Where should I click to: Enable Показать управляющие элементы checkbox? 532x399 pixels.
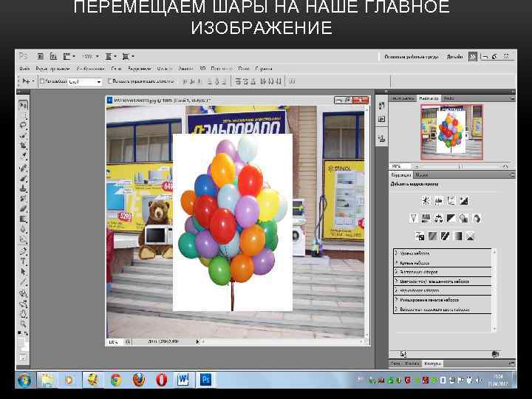[109, 81]
